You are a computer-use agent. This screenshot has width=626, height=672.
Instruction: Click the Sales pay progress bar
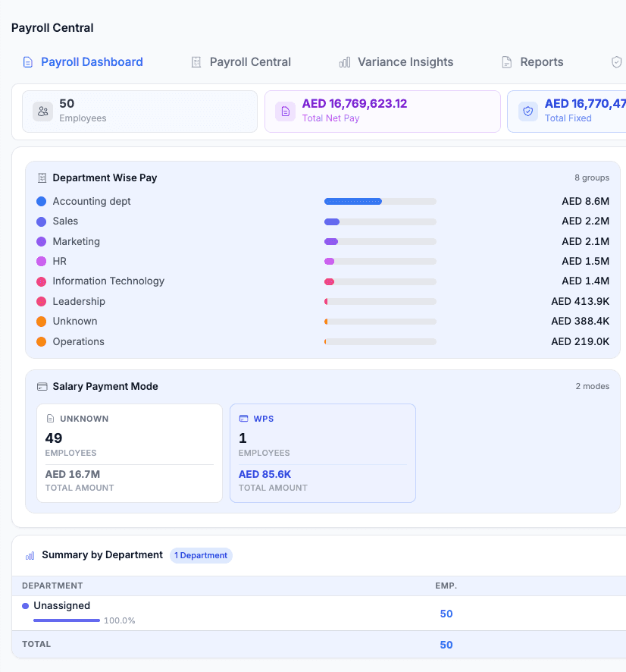point(380,221)
